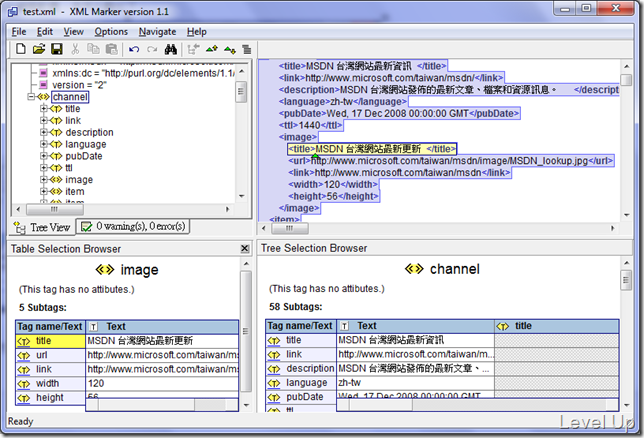The image size is (644, 438).
Task: Click the tag icon in image heading
Action: click(105, 270)
